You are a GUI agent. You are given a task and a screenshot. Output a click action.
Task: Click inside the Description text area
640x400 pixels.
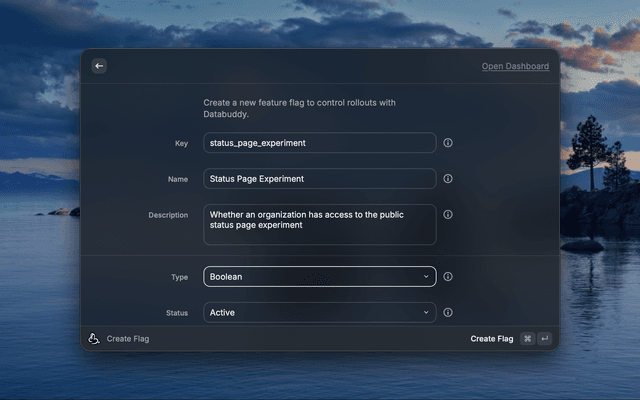point(320,225)
